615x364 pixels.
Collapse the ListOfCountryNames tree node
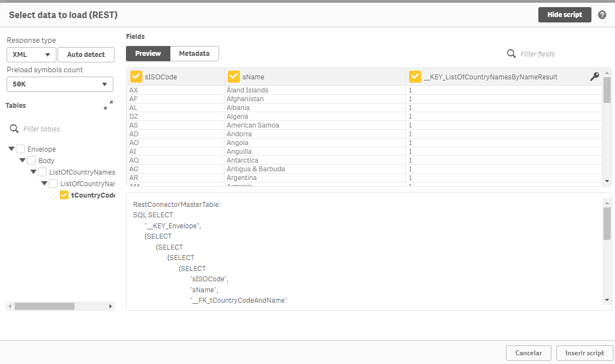click(33, 172)
